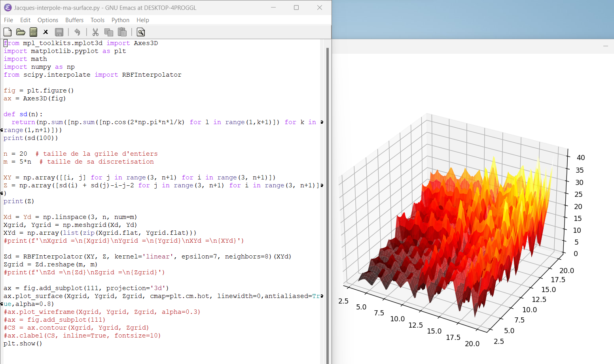Open the directory browser (Dired) icon
The height and width of the screenshot is (364, 614).
pos(34,32)
